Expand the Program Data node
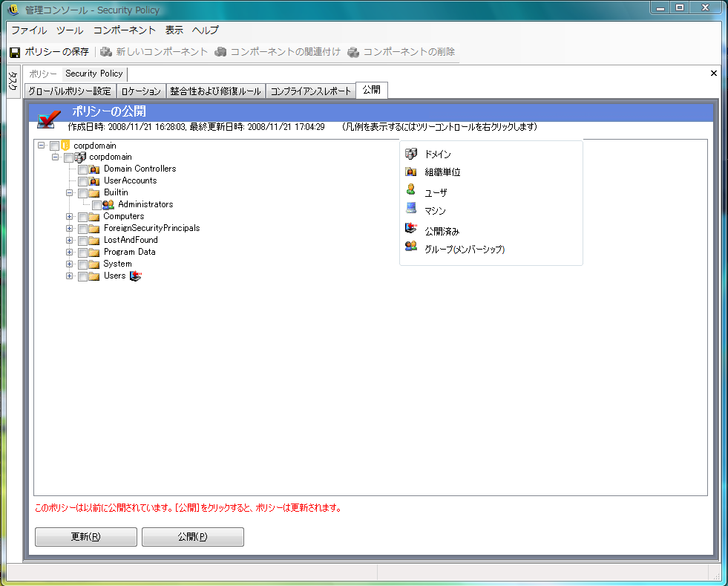 (x=69, y=253)
